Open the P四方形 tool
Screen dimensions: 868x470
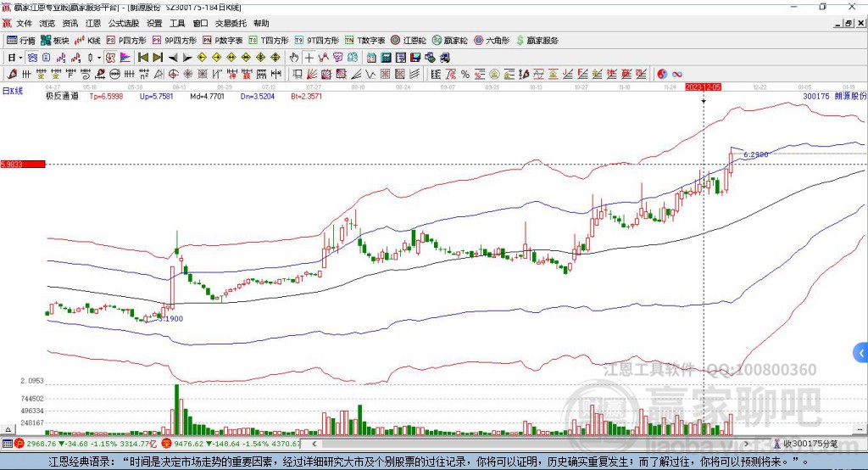point(126,41)
